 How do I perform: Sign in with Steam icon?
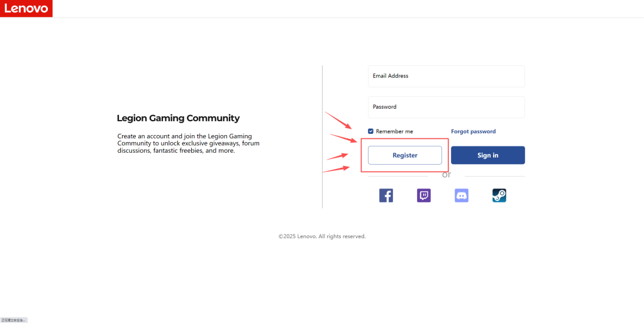(x=499, y=195)
